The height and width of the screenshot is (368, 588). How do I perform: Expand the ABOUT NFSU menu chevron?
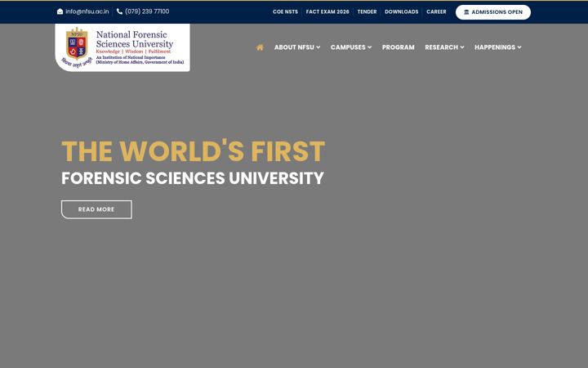pos(318,47)
